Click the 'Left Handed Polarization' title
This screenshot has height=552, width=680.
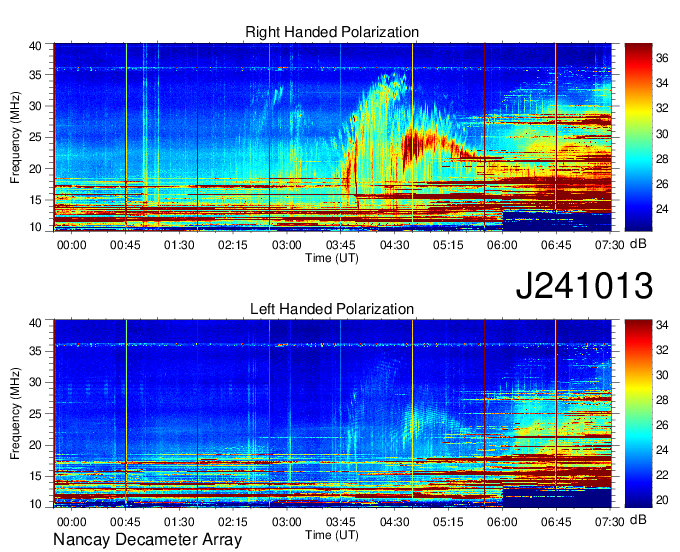[x=332, y=309]
